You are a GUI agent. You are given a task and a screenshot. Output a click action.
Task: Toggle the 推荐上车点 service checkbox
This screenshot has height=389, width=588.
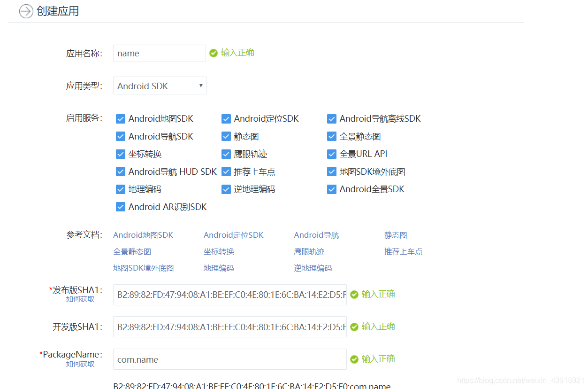pos(226,171)
